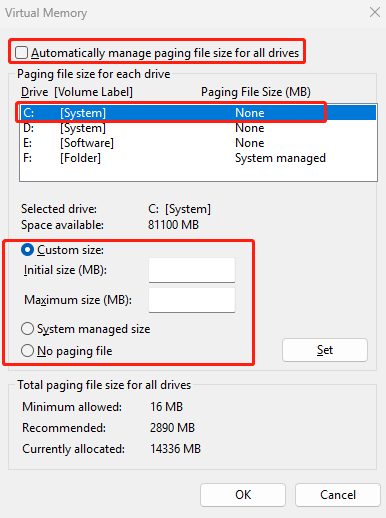Click the Drive [Volume Label] header
Screen dimensions: 386x518
[77, 92]
